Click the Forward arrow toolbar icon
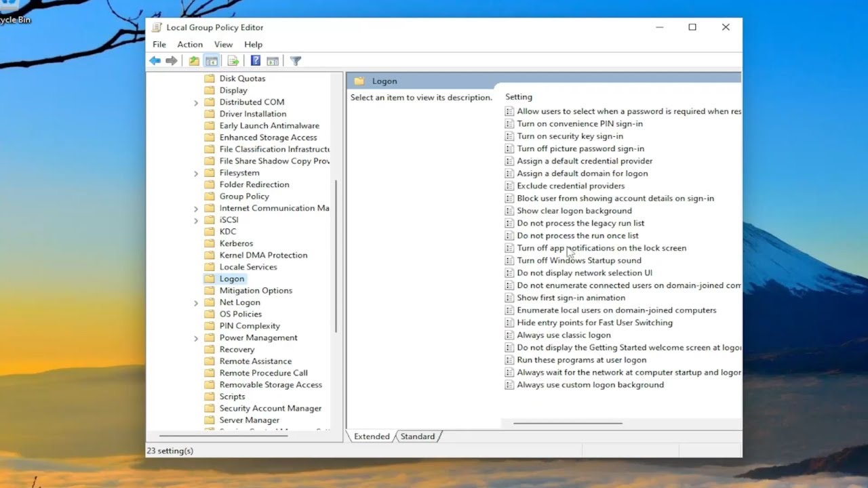 coord(172,61)
